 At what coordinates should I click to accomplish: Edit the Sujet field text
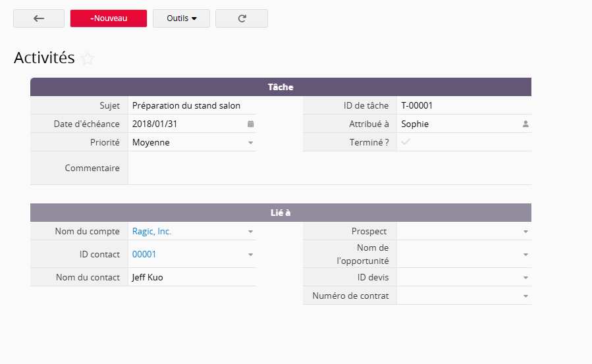click(186, 105)
